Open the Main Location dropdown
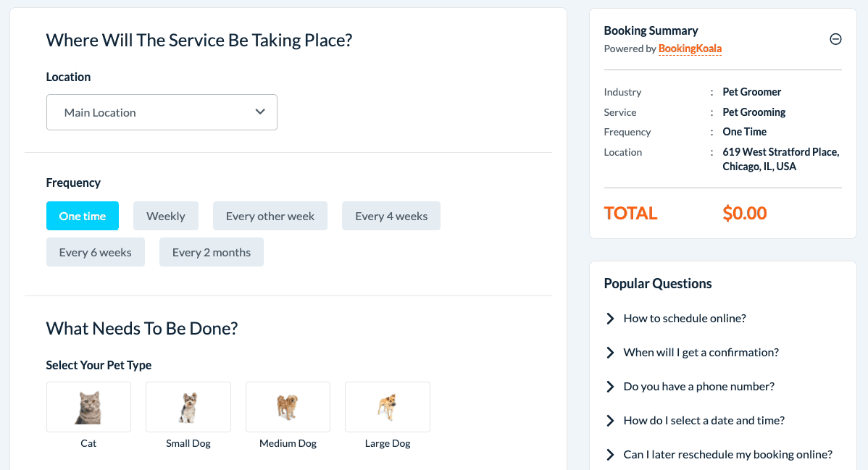The image size is (868, 470). 162,112
